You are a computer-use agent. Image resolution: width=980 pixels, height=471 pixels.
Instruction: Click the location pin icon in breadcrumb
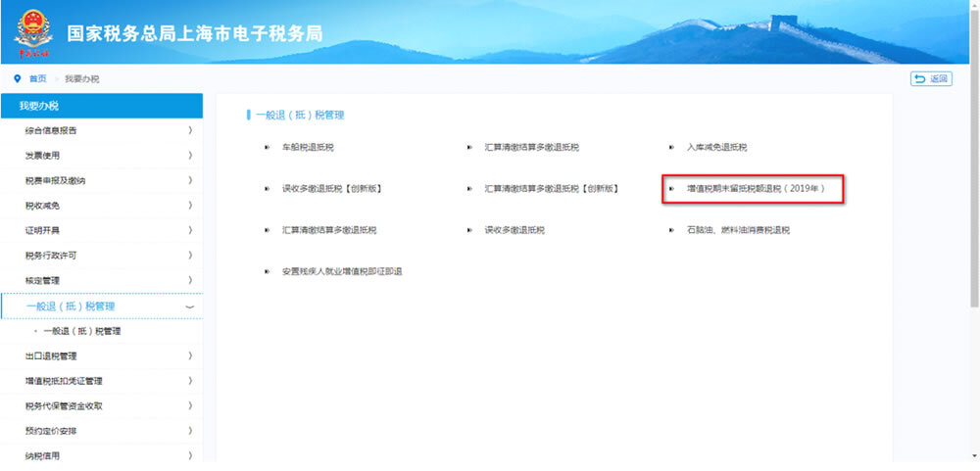(x=17, y=78)
